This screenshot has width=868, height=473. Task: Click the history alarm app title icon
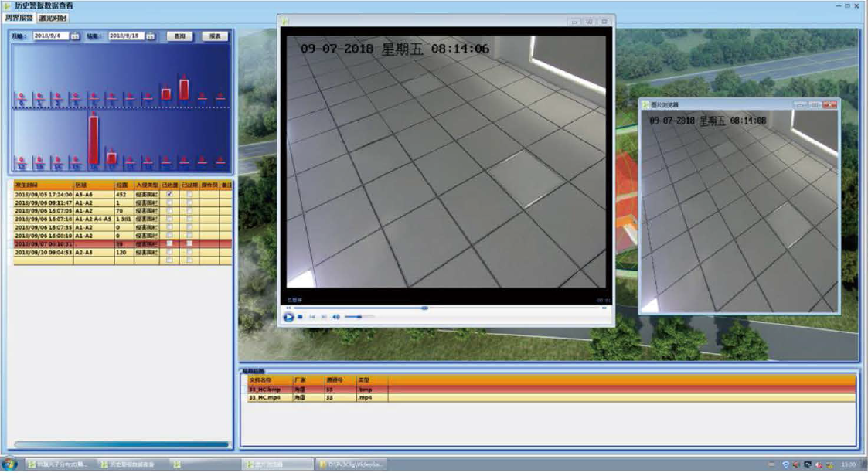(x=7, y=5)
